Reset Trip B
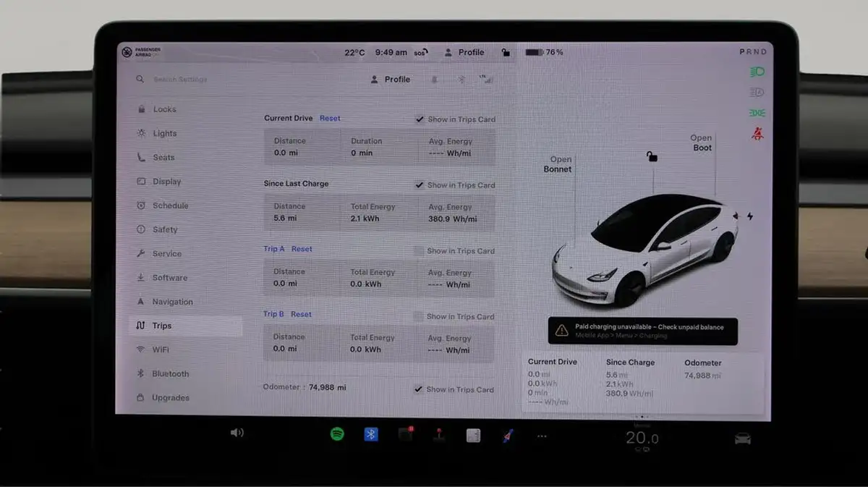Viewport: 868px width, 487px height. coord(301,314)
